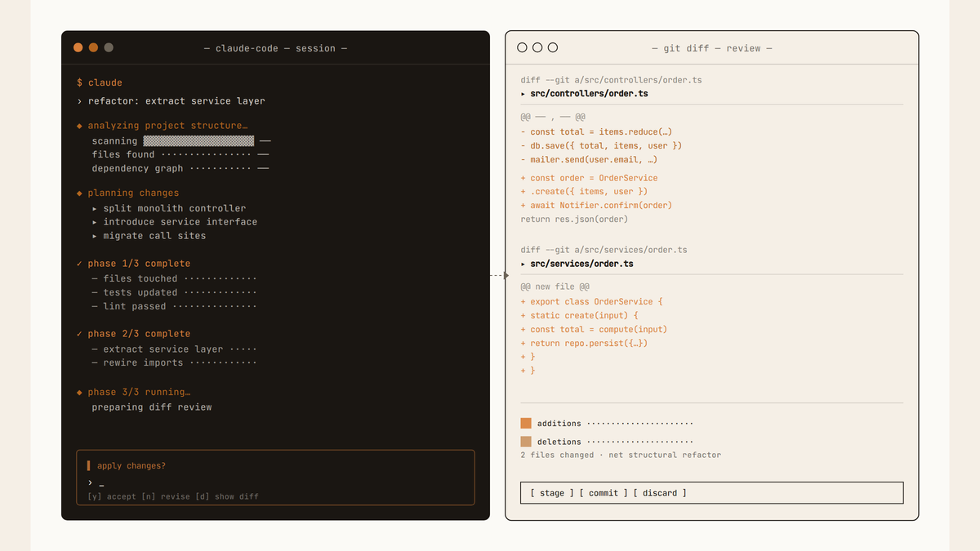Click the claude-code session window title

275,48
